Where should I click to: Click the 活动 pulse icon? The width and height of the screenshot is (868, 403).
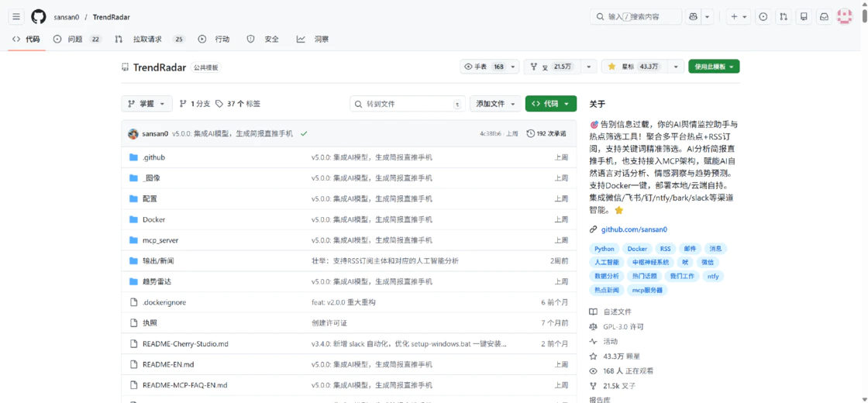tap(594, 342)
